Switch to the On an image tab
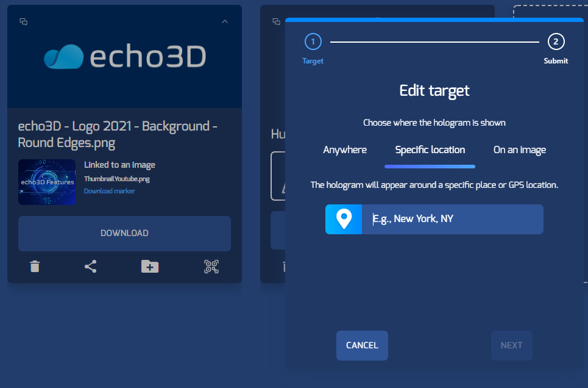The width and height of the screenshot is (588, 388). point(519,149)
